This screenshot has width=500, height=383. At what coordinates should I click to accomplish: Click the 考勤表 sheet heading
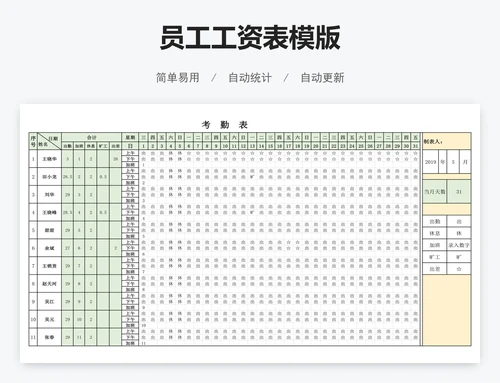[x=225, y=125]
